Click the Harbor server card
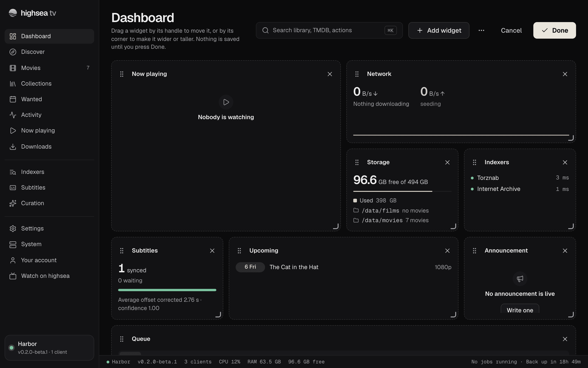The width and height of the screenshot is (588, 368). point(49,348)
